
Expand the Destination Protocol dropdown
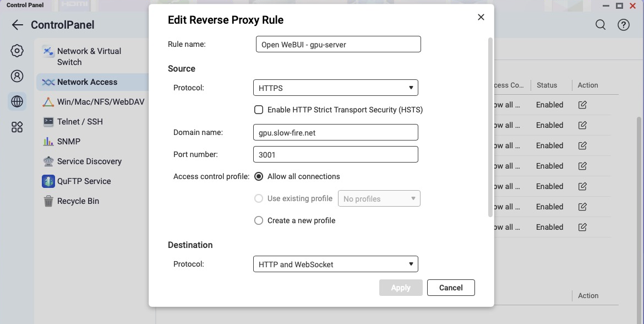(x=335, y=264)
